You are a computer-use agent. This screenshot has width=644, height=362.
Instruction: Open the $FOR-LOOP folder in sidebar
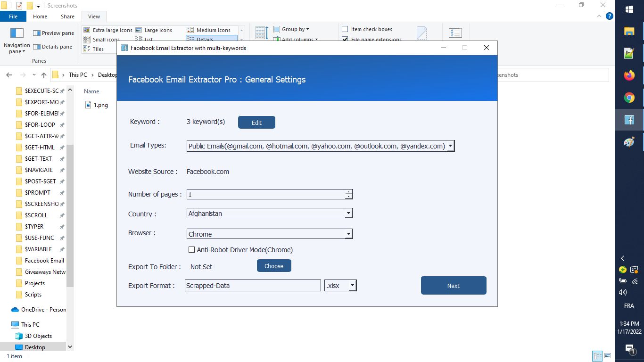tap(40, 125)
